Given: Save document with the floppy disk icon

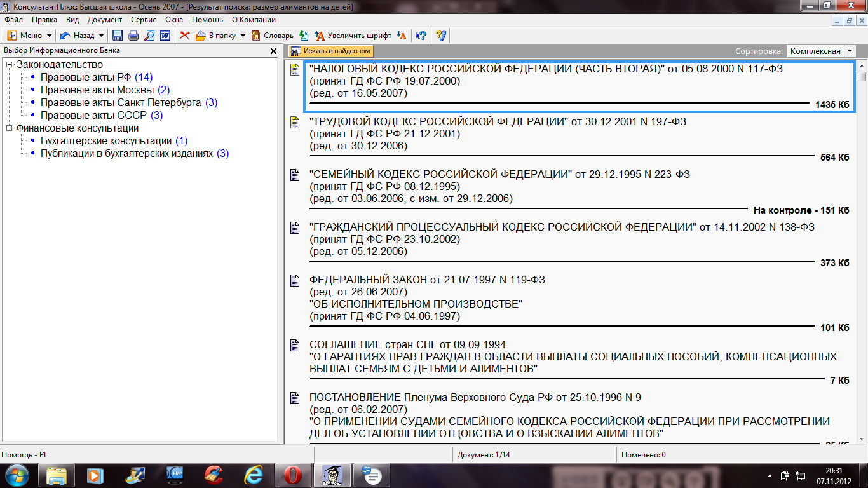Looking at the screenshot, I should tap(118, 36).
